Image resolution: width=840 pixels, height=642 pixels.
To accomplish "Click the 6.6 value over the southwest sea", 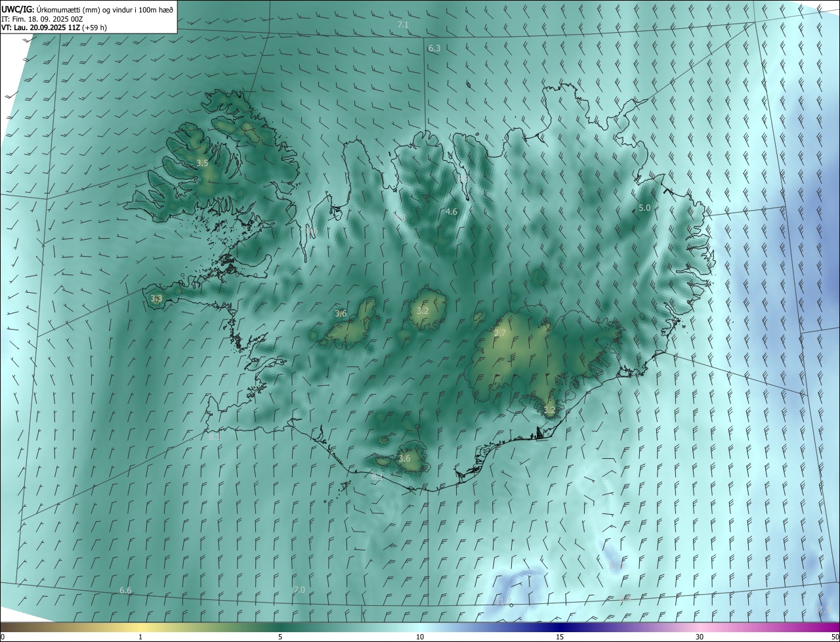I will click(125, 591).
